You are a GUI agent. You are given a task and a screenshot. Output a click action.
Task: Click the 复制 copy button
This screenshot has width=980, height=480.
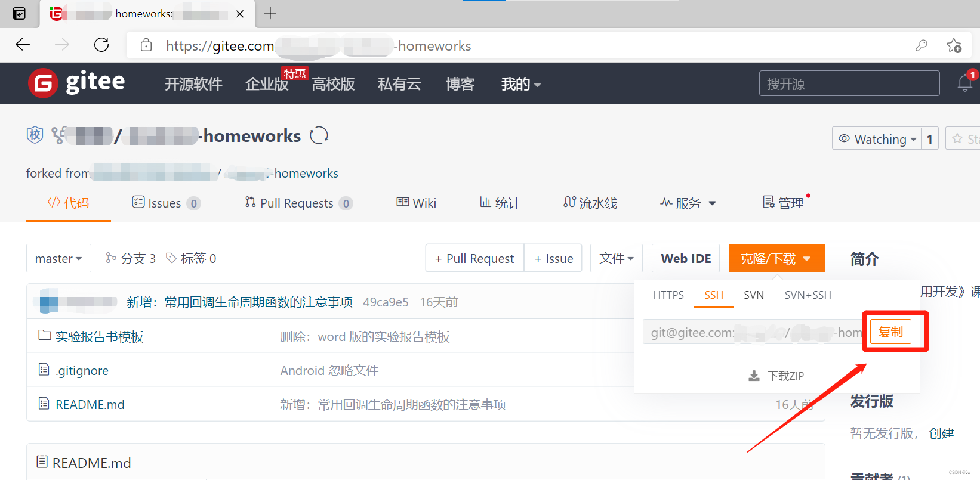(890, 332)
